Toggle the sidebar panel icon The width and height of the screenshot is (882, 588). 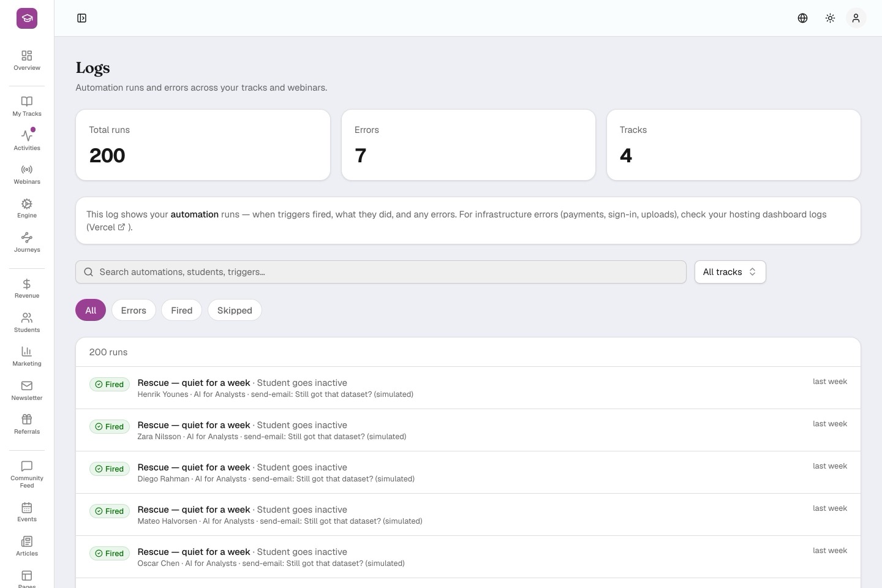click(82, 18)
